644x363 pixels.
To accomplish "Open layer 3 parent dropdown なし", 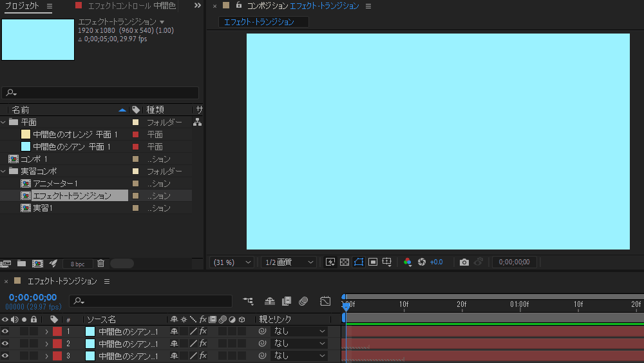I will (x=299, y=356).
